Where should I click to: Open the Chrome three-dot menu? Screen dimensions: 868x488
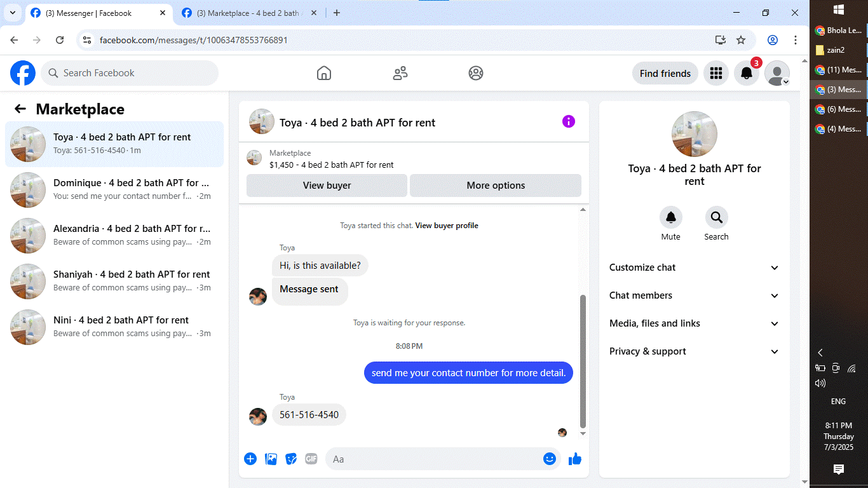796,40
